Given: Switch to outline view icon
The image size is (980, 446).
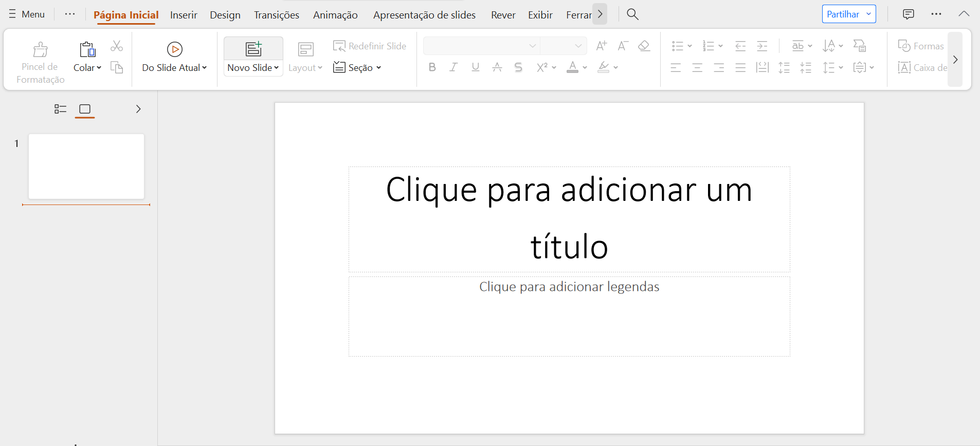Looking at the screenshot, I should (x=60, y=109).
